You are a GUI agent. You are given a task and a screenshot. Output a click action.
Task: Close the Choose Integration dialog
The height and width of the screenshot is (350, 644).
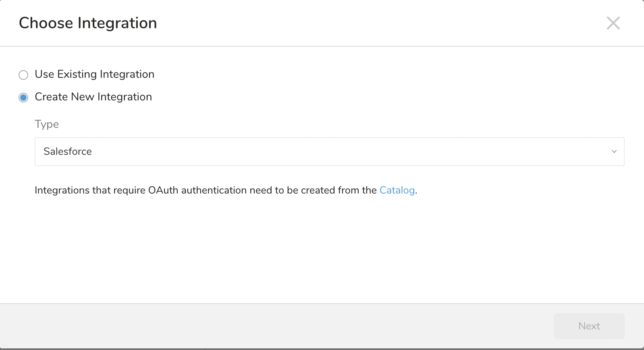pos(613,23)
